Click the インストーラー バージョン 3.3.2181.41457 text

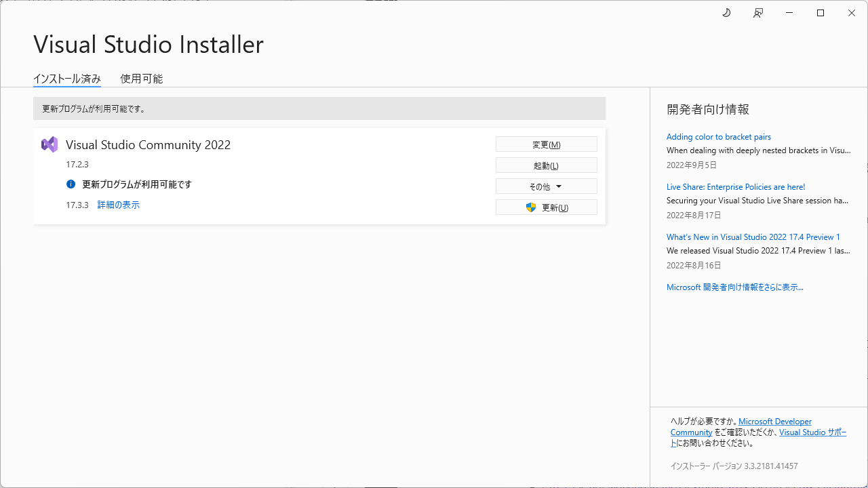point(734,466)
